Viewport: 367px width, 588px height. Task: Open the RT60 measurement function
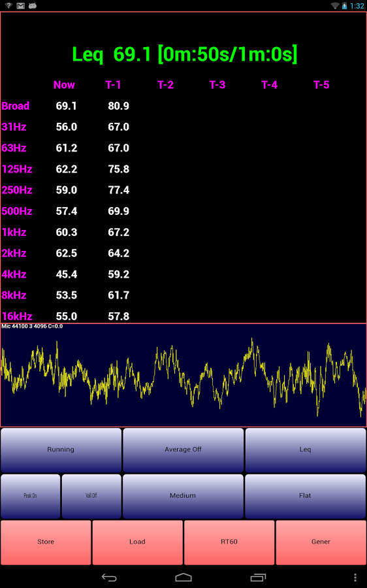pos(229,542)
